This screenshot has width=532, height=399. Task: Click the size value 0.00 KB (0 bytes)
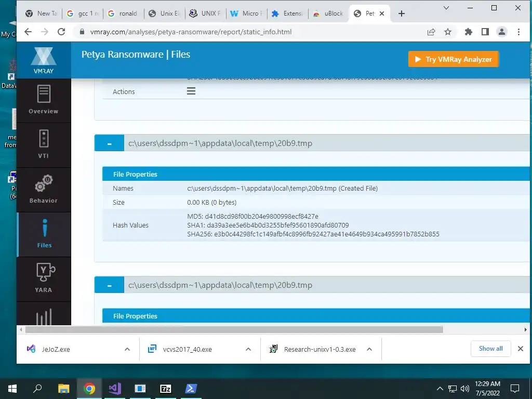tap(212, 202)
